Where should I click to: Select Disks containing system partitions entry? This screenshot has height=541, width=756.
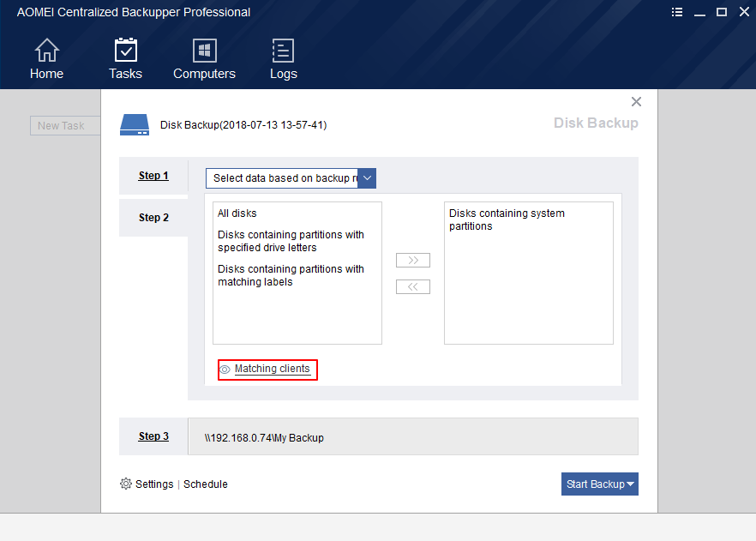507,219
